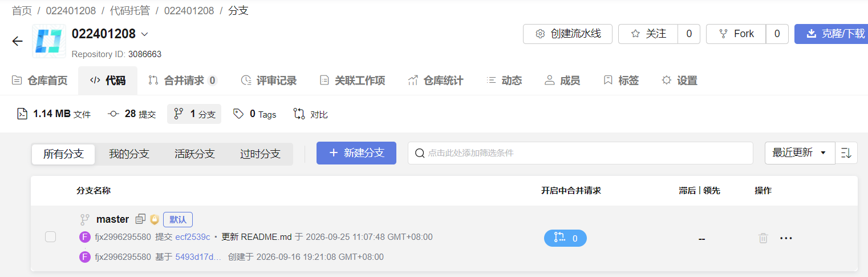Copy the master branch name icon
868x277 pixels.
click(140, 219)
